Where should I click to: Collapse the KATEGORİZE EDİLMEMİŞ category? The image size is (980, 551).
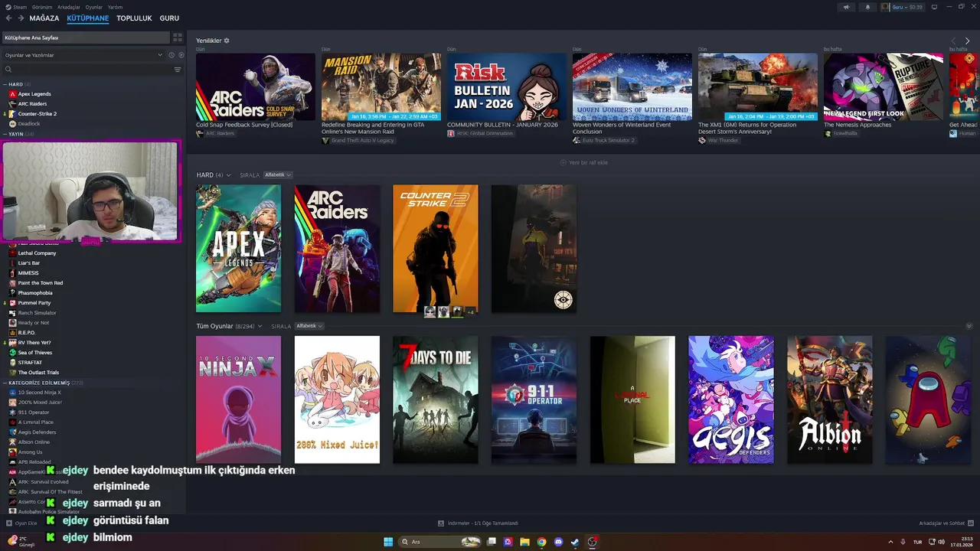click(5, 383)
